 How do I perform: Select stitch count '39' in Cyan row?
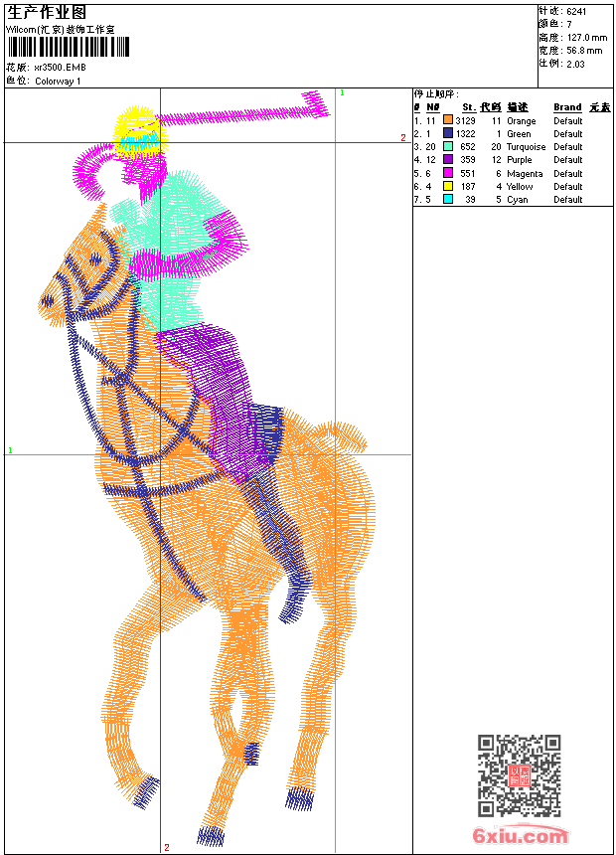tap(471, 200)
